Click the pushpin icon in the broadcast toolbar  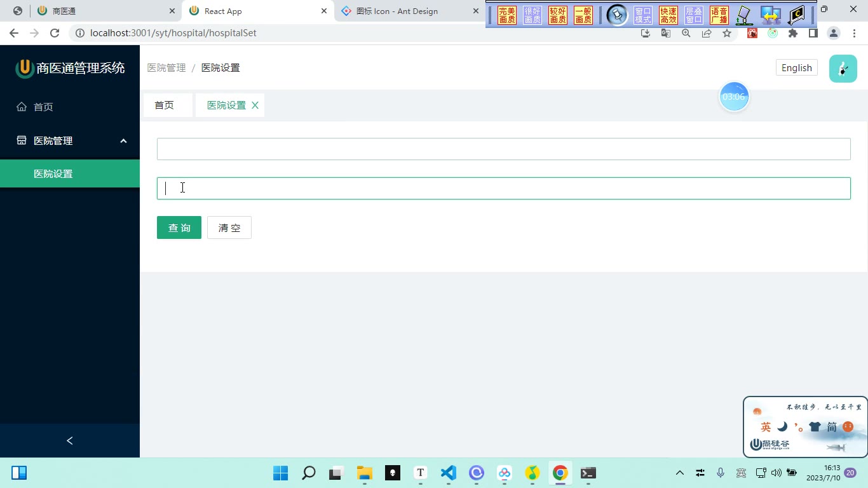(616, 15)
